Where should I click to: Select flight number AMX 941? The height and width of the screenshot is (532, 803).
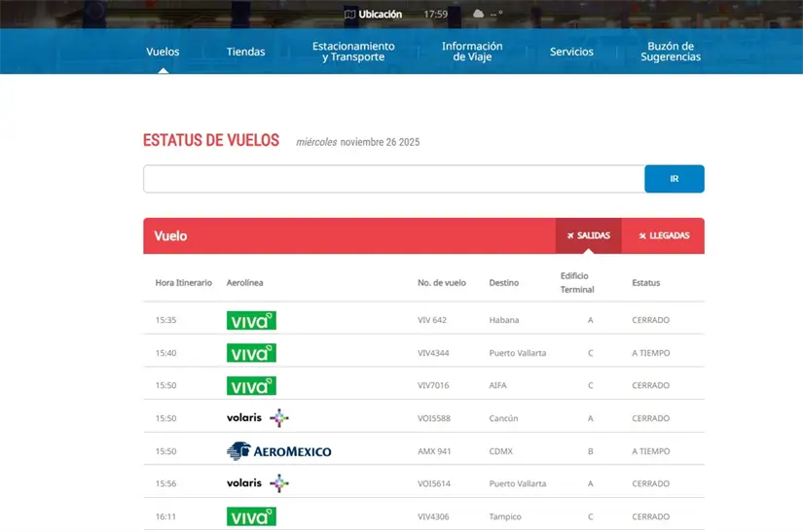pos(434,451)
